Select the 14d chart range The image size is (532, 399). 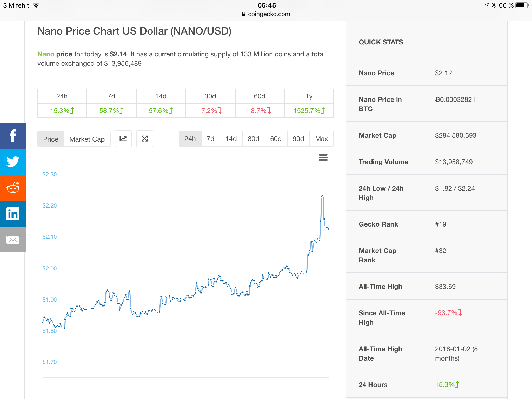(231, 139)
